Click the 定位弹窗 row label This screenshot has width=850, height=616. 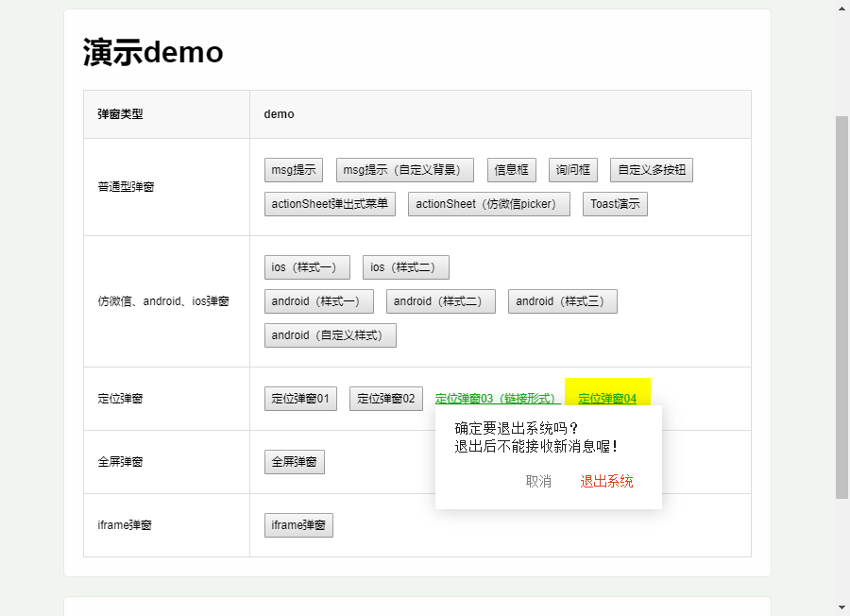pyautogui.click(x=120, y=399)
